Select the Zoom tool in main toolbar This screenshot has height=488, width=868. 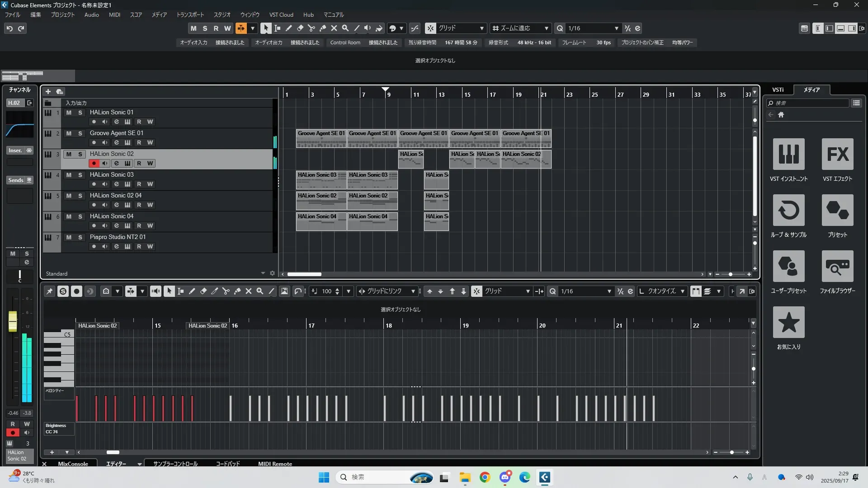coord(345,28)
